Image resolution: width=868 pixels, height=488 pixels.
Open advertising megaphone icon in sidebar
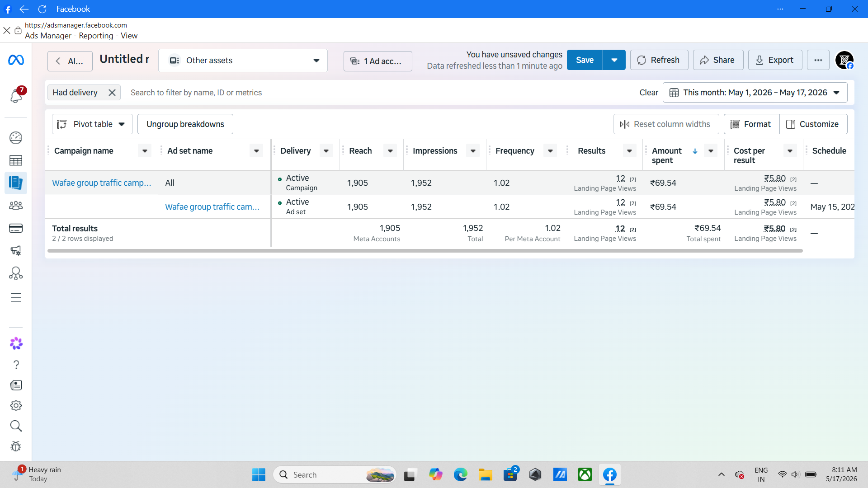coord(16,251)
